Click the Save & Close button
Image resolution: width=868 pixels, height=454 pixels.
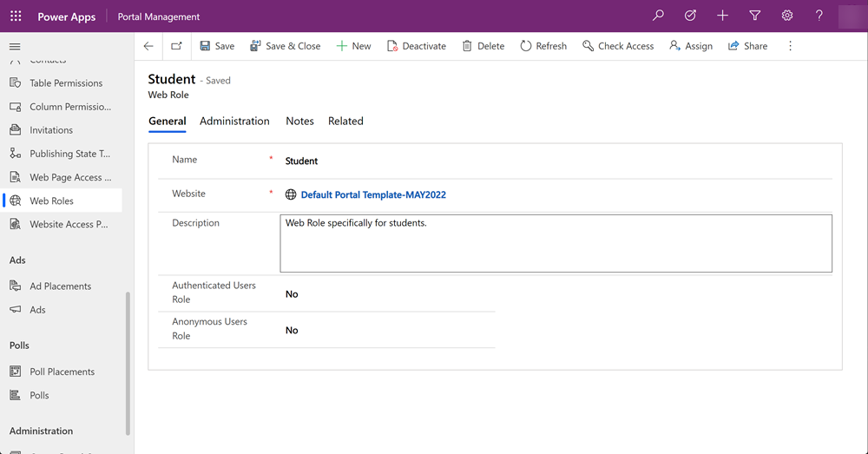click(x=285, y=46)
